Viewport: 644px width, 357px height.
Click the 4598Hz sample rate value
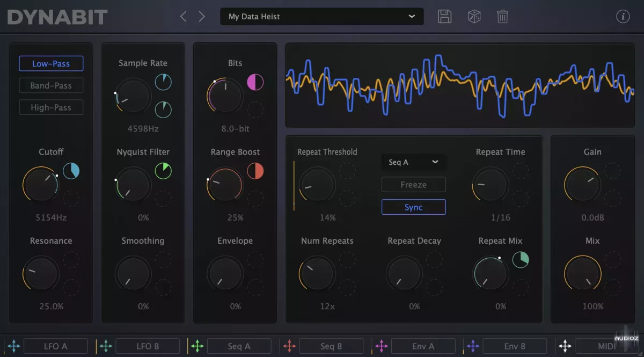(143, 129)
